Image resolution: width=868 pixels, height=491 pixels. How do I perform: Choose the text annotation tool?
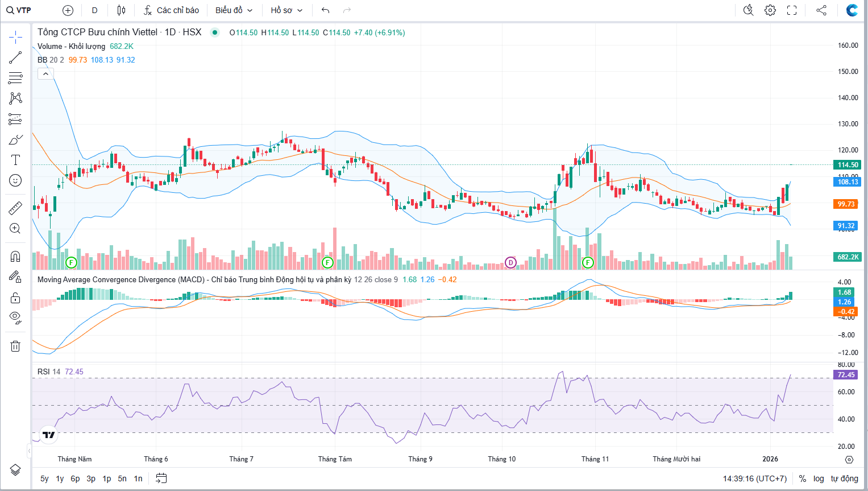pyautogui.click(x=15, y=160)
